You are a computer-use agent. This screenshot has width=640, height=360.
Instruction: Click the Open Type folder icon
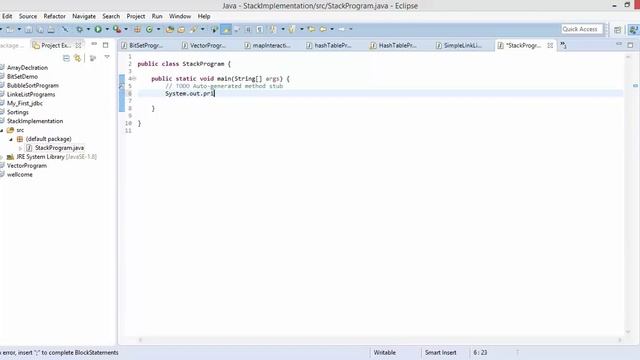click(x=170, y=29)
